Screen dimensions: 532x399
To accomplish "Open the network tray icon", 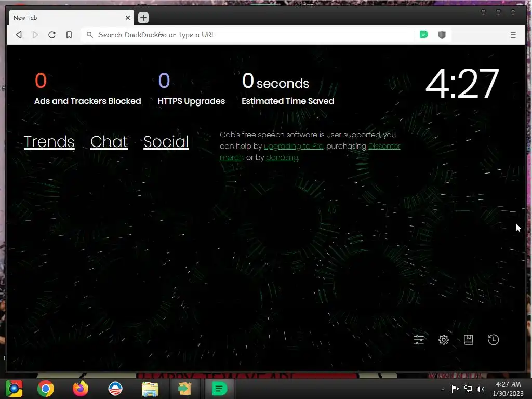I will [x=468, y=389].
